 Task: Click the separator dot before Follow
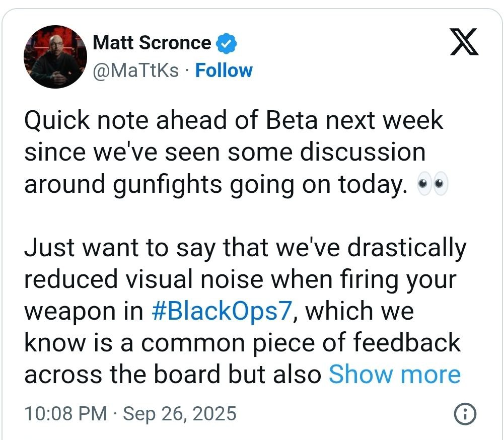tap(187, 71)
